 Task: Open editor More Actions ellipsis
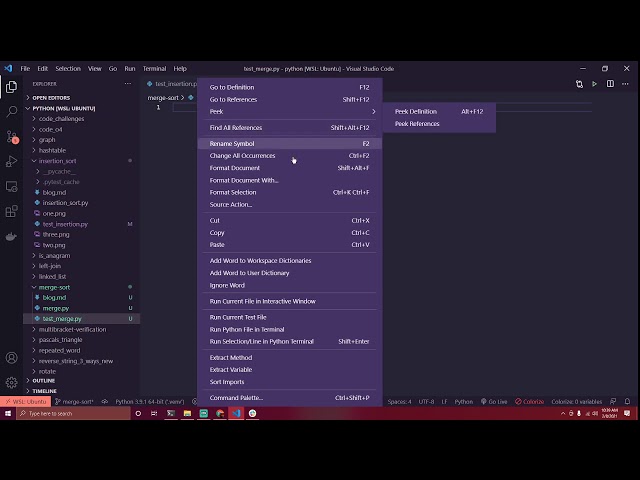click(x=625, y=84)
